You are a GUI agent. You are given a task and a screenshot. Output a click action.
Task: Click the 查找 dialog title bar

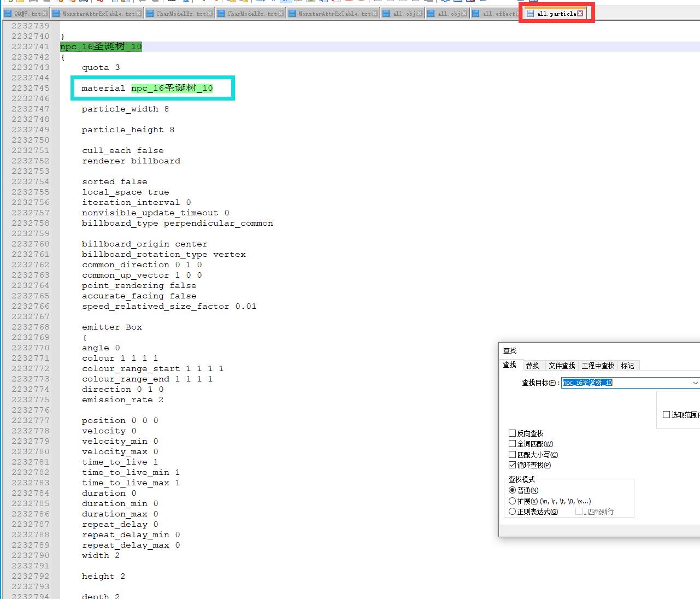click(x=599, y=350)
